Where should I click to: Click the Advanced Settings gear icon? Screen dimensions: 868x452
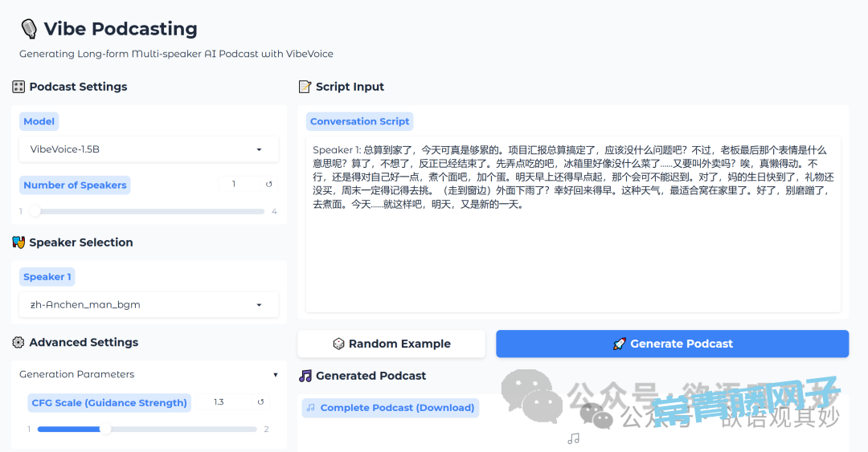pyautogui.click(x=19, y=343)
